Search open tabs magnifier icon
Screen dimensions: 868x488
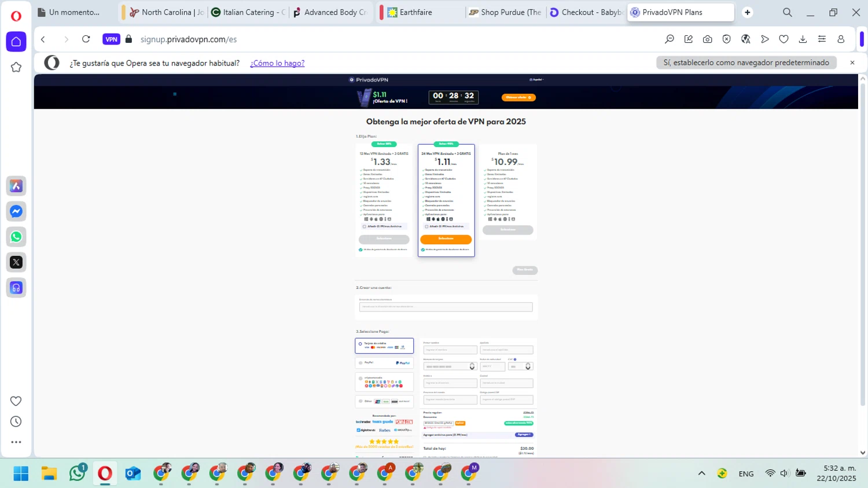click(787, 12)
